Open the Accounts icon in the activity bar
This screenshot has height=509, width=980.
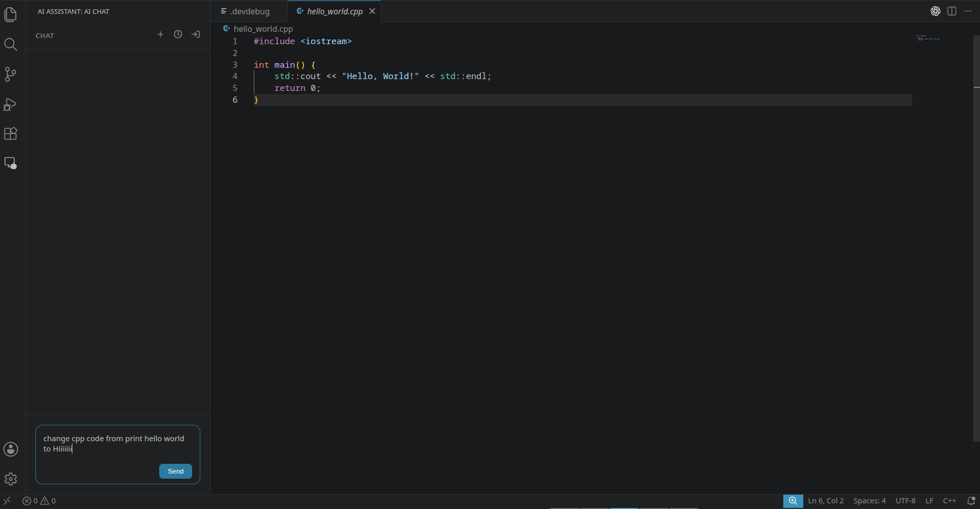pos(11,449)
